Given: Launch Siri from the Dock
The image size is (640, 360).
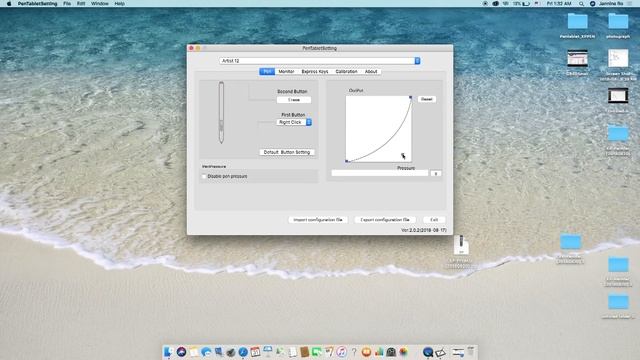Looking at the screenshot, I should click(182, 352).
